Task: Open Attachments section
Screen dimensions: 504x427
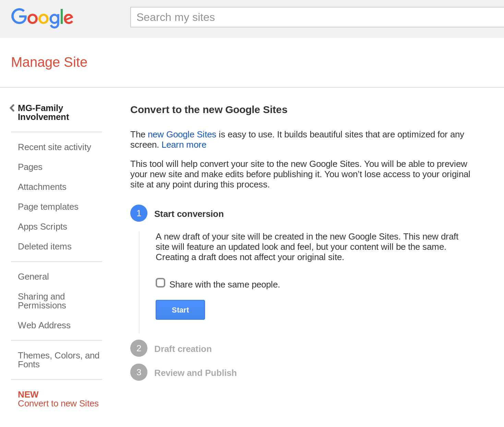Action: (42, 187)
